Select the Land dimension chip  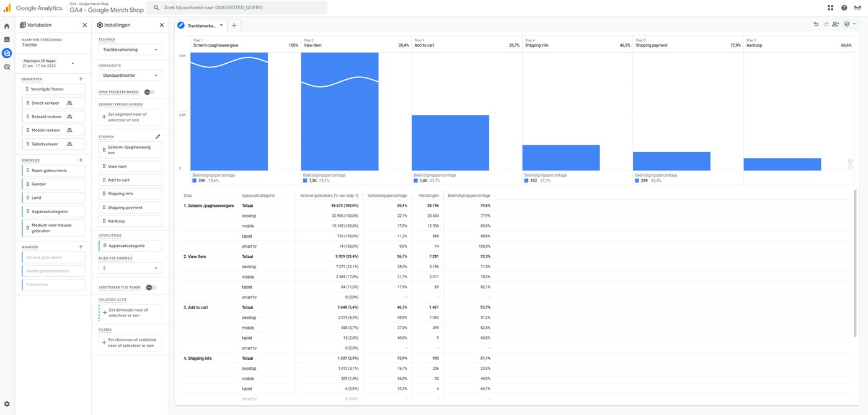(x=53, y=198)
